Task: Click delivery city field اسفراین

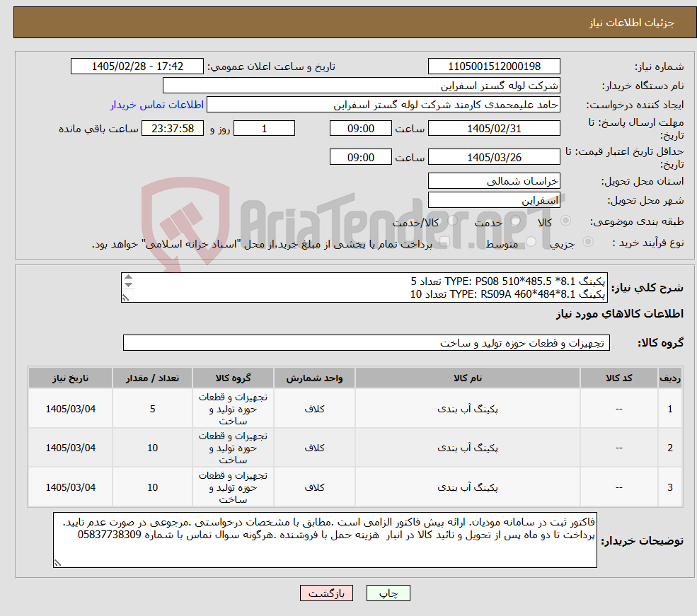Action: pyautogui.click(x=494, y=201)
